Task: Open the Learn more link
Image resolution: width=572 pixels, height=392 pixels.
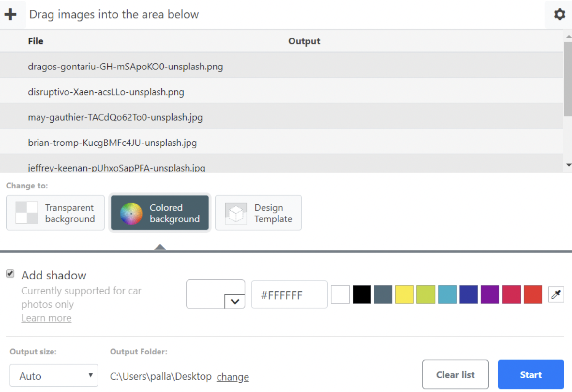Action: coord(46,318)
